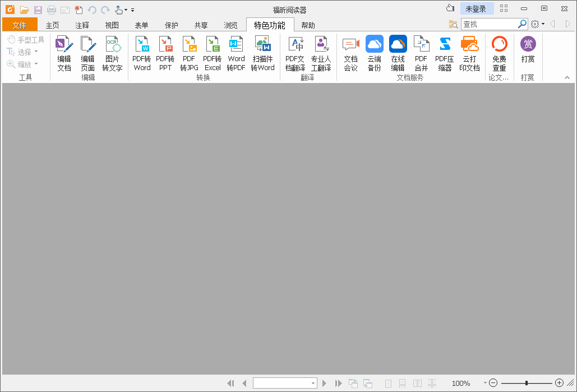Image resolution: width=577 pixels, height=392 pixels.
Task: Undo the last action
Action: point(92,10)
